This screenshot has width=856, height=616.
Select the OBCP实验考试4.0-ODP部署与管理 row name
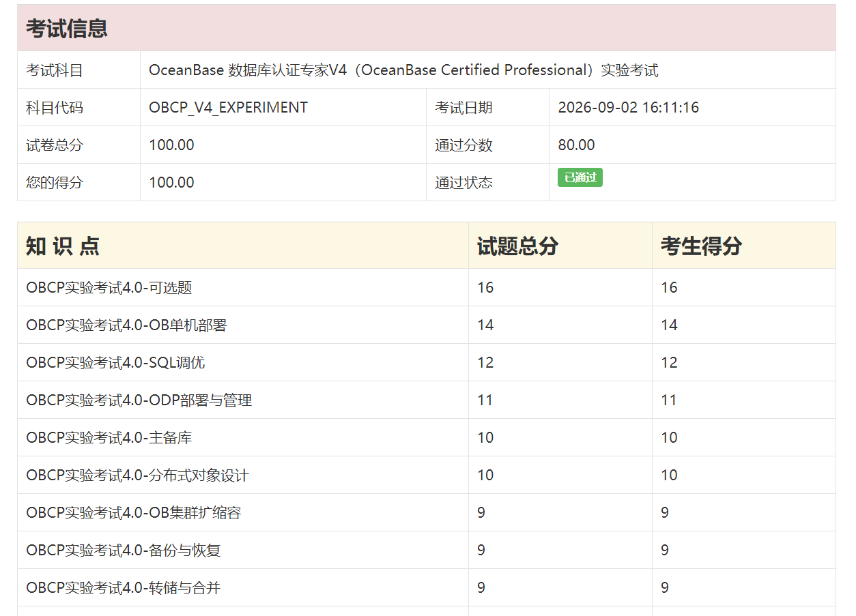pos(139,400)
